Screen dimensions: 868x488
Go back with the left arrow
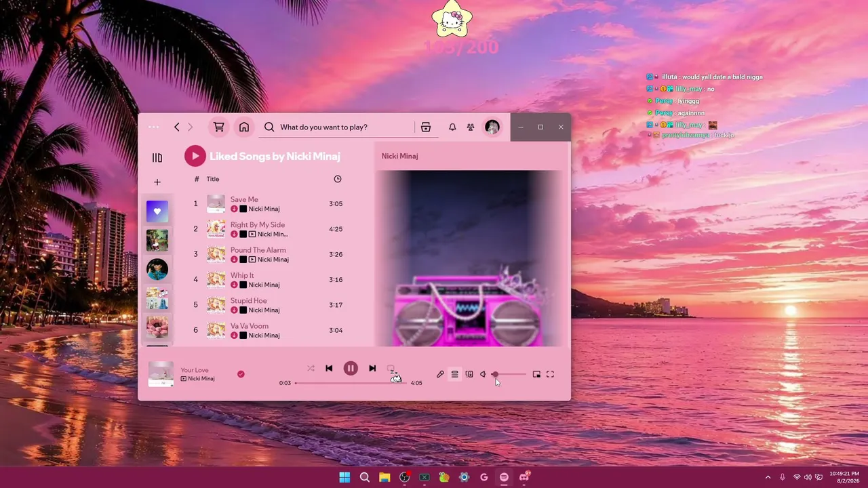(x=176, y=127)
